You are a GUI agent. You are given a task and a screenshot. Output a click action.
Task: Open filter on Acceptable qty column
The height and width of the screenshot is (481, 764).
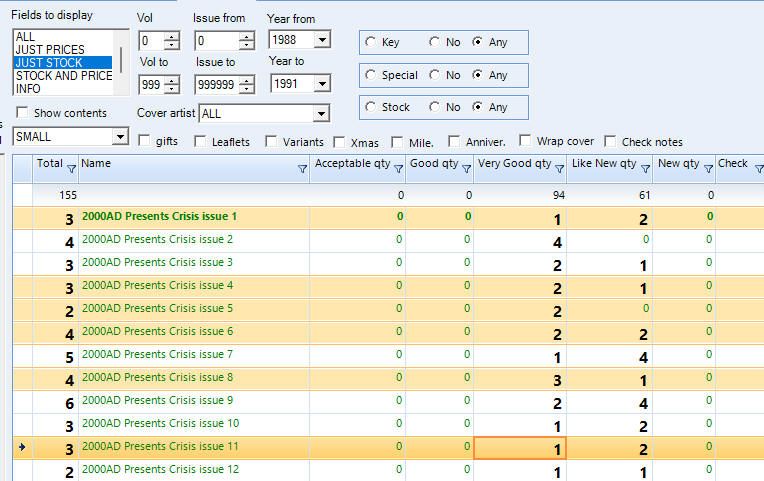coord(398,169)
